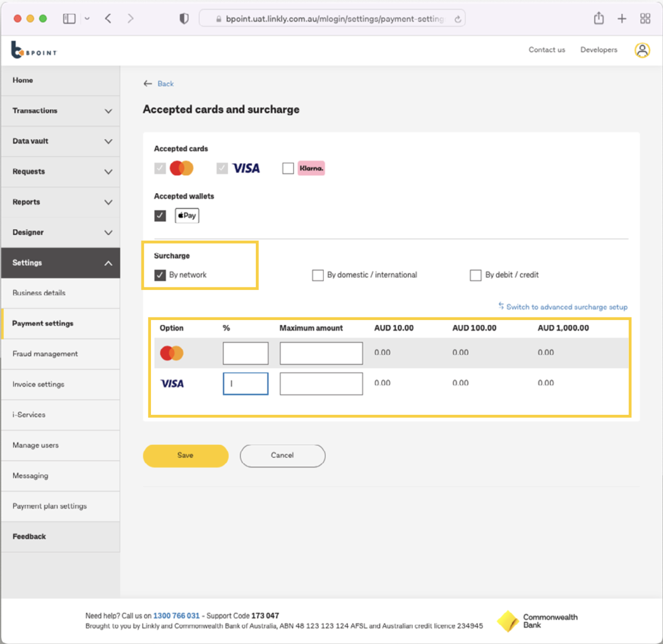The height and width of the screenshot is (644, 663).
Task: Click the Klarna card icon
Action: coord(311,168)
